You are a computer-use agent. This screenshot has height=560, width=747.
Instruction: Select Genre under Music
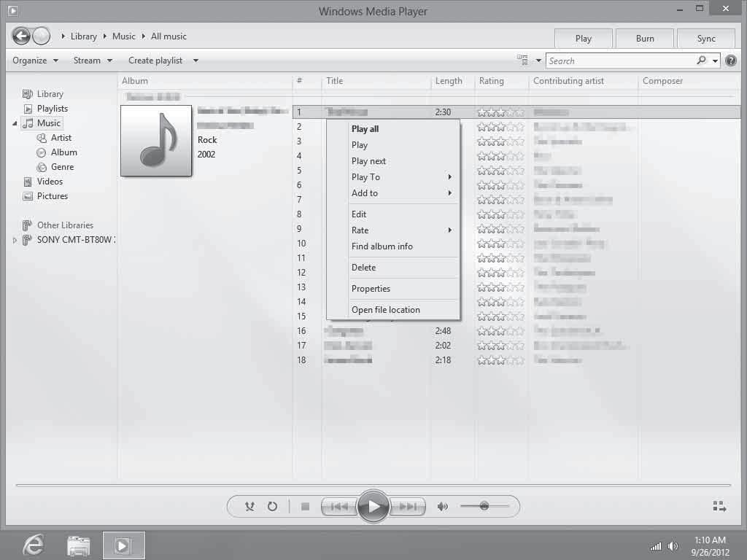(x=63, y=167)
